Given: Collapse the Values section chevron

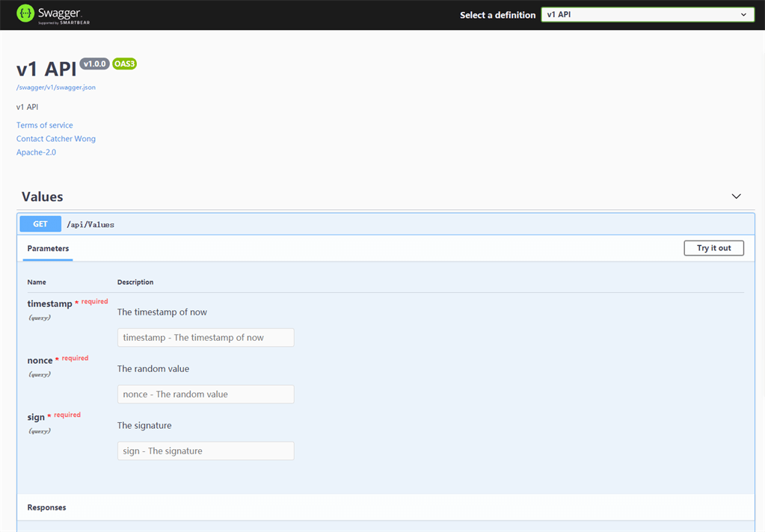Looking at the screenshot, I should pos(737,197).
